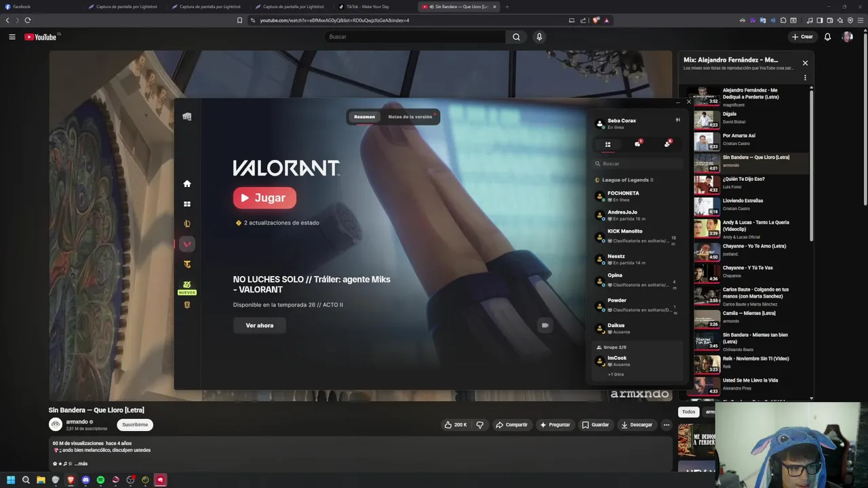Image resolution: width=868 pixels, height=488 pixels.
Task: Dislike the Sin Bandera video
Action: pos(479,425)
